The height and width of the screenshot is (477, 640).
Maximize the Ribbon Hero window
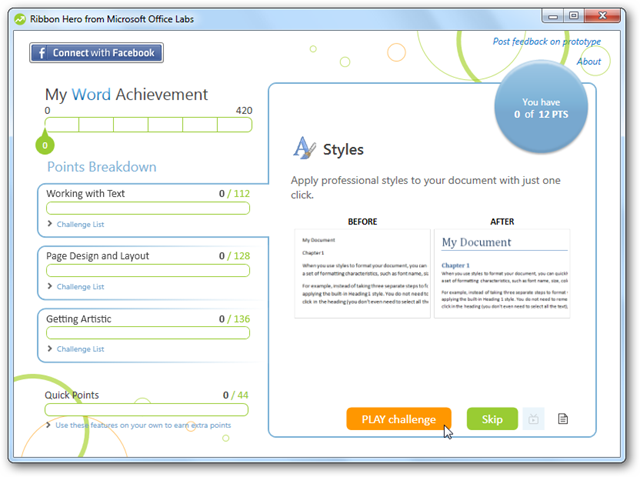tap(574, 16)
